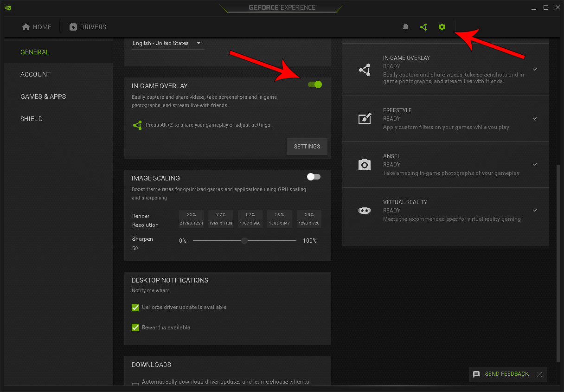The width and height of the screenshot is (564, 392).
Task: Go to the HOME tab
Action: click(37, 27)
